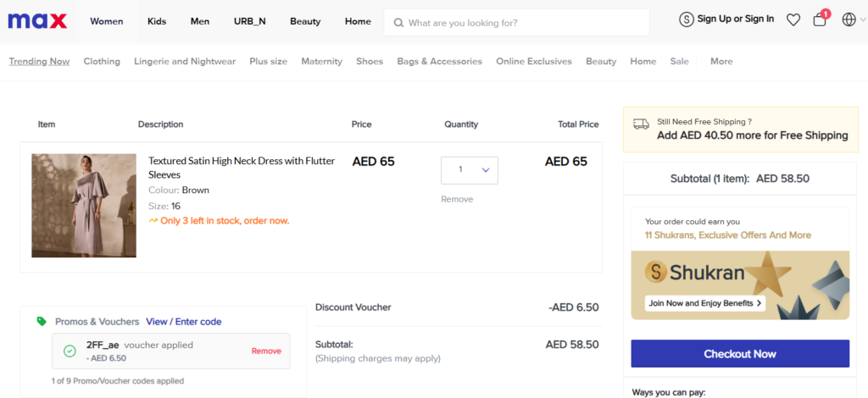Screen dimensions: 868x398
Task: Open the dress product thumbnail
Action: click(x=84, y=205)
